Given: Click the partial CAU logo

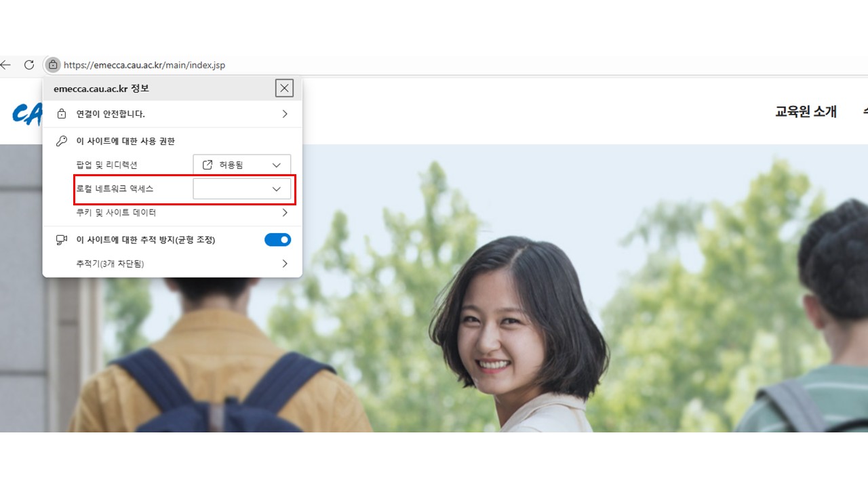Looking at the screenshot, I should coord(27,114).
